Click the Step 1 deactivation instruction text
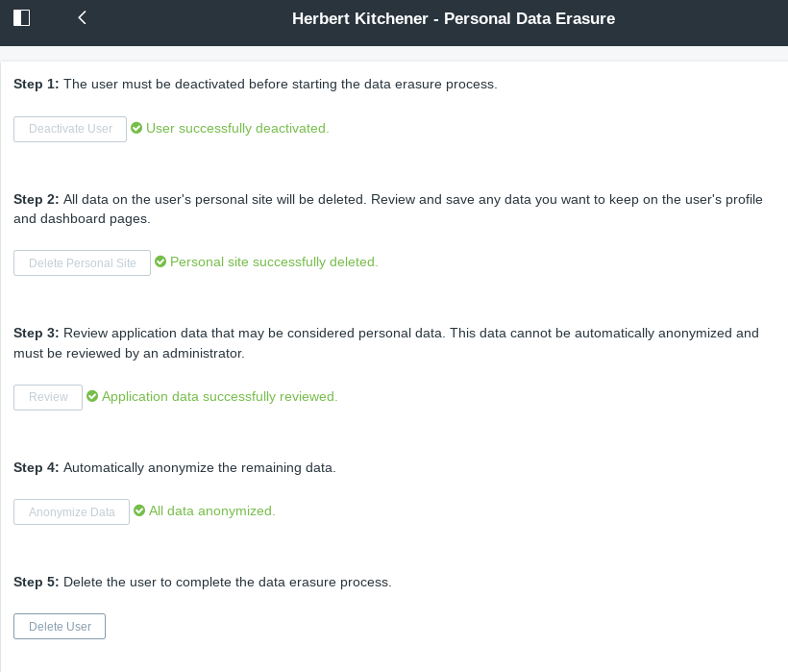This screenshot has width=788, height=672. pyautogui.click(x=256, y=84)
